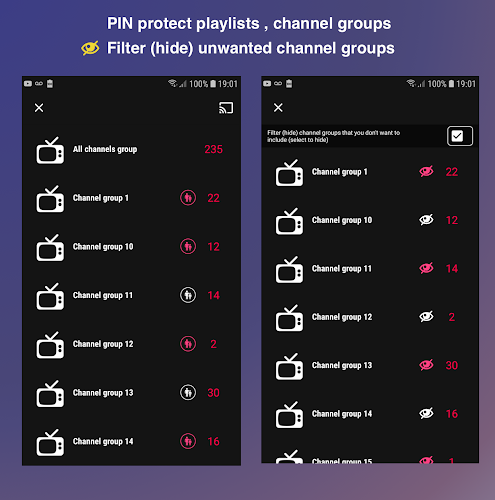Hide Channel group 10 via eye icon
The image size is (495, 500).
[426, 220]
